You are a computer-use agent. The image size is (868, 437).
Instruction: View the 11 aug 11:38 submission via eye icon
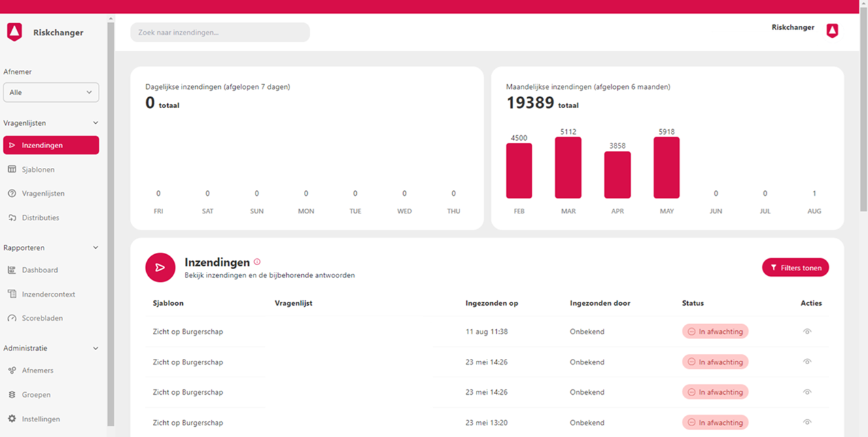point(808,332)
